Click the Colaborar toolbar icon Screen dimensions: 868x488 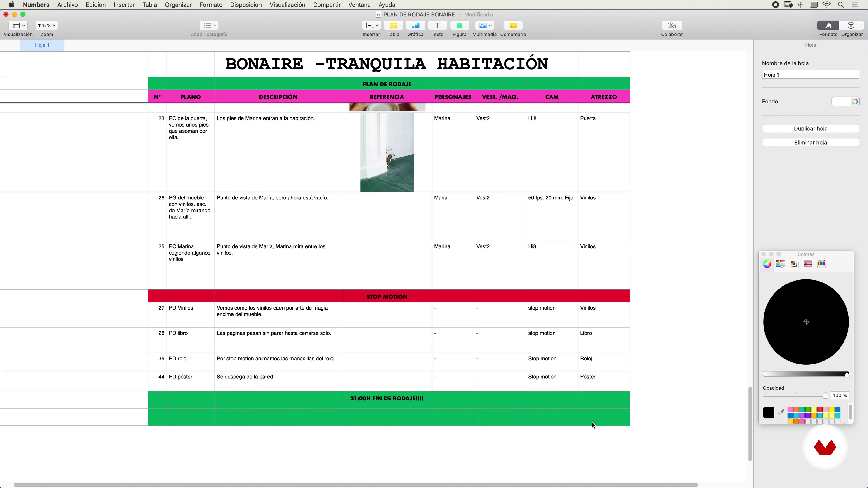coord(672,26)
